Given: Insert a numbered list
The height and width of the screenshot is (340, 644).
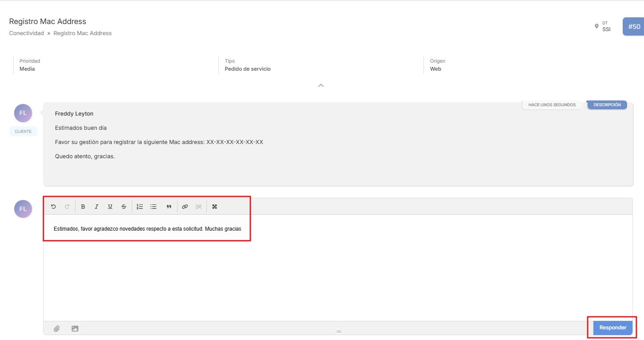Looking at the screenshot, I should [x=140, y=207].
